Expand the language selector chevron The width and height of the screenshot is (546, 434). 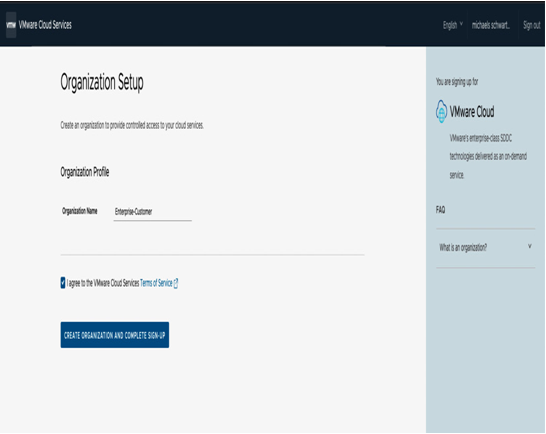point(461,24)
